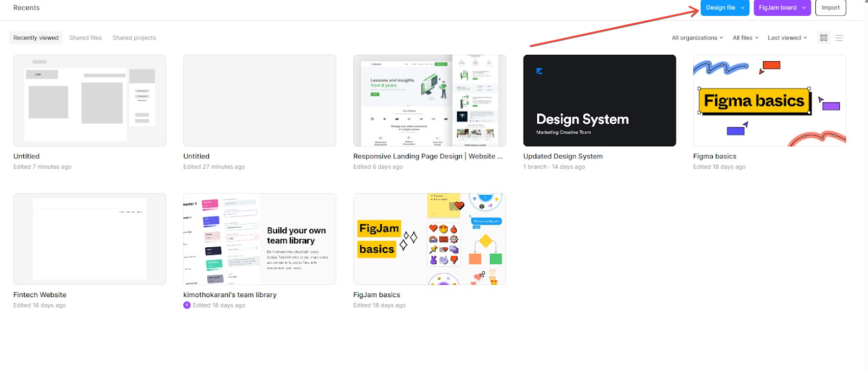Click 'Responsive Landing Page Design | Website' title
This screenshot has height=372, width=868.
point(428,156)
